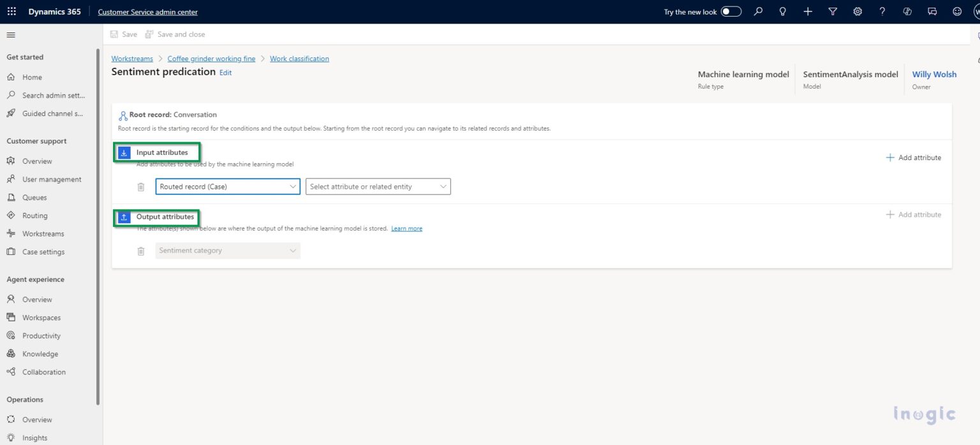Follow the Learn more link
980x445 pixels.
pos(406,229)
